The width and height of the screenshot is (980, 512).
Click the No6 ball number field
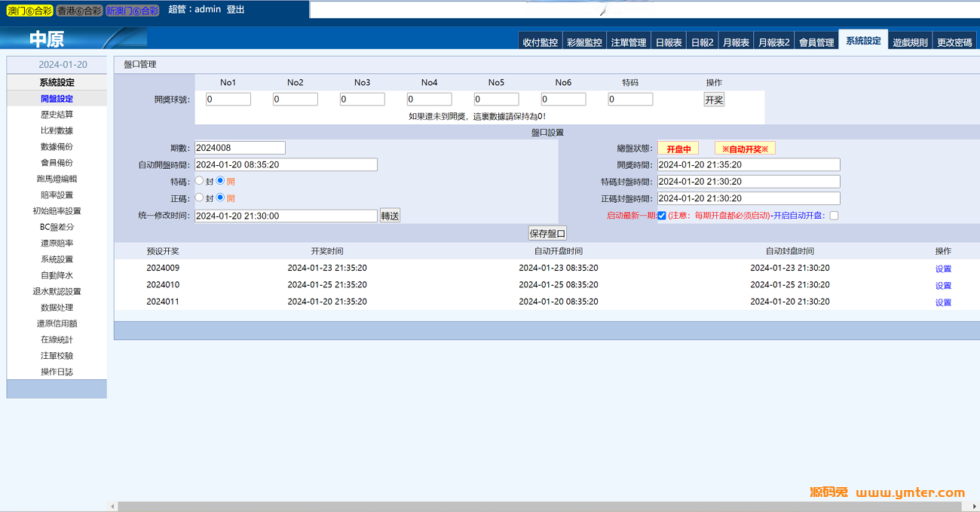564,100
